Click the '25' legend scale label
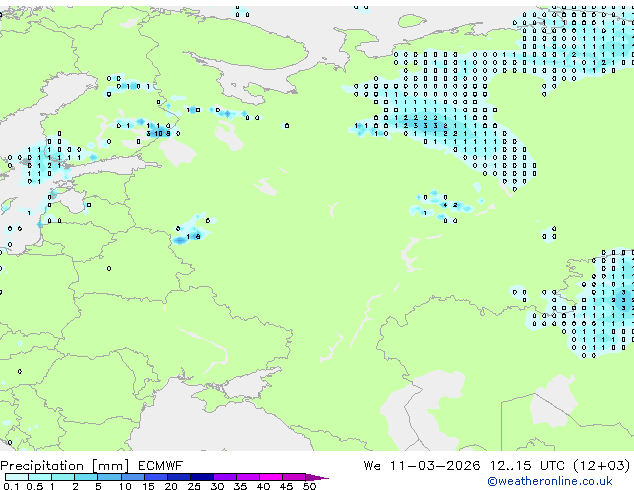This screenshot has width=634, height=490. (x=194, y=486)
